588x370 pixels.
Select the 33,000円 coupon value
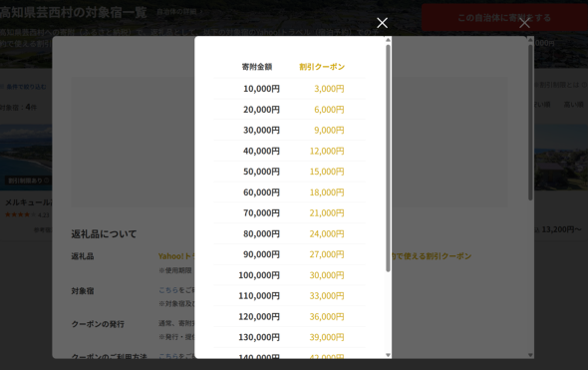pos(327,296)
